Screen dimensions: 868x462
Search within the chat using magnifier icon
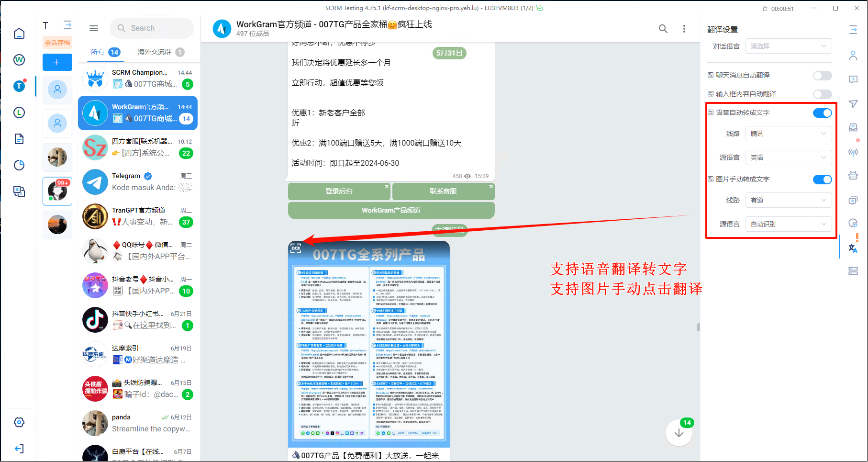coord(663,29)
